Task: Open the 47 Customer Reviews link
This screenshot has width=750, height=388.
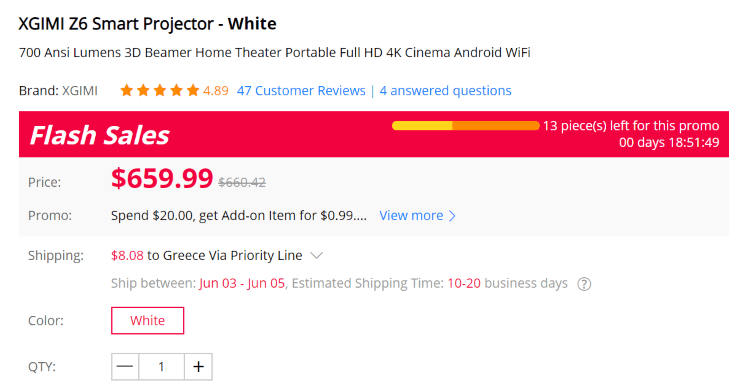Action: (x=301, y=91)
